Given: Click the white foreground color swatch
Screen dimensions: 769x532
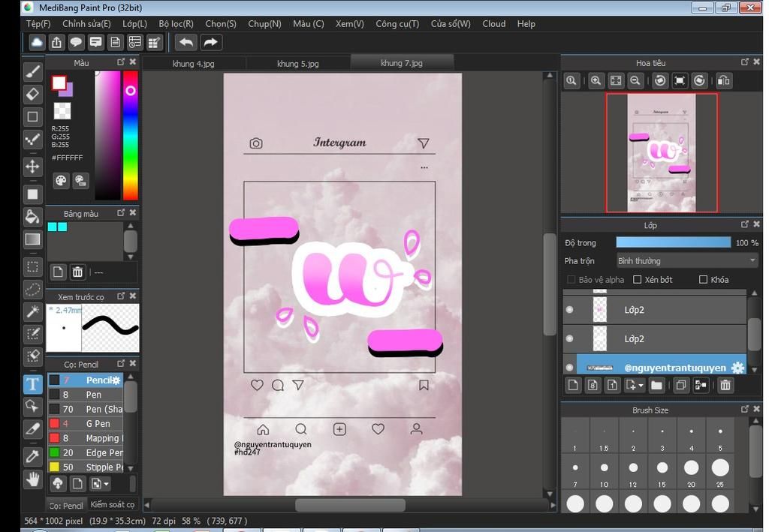Looking at the screenshot, I should [x=59, y=83].
